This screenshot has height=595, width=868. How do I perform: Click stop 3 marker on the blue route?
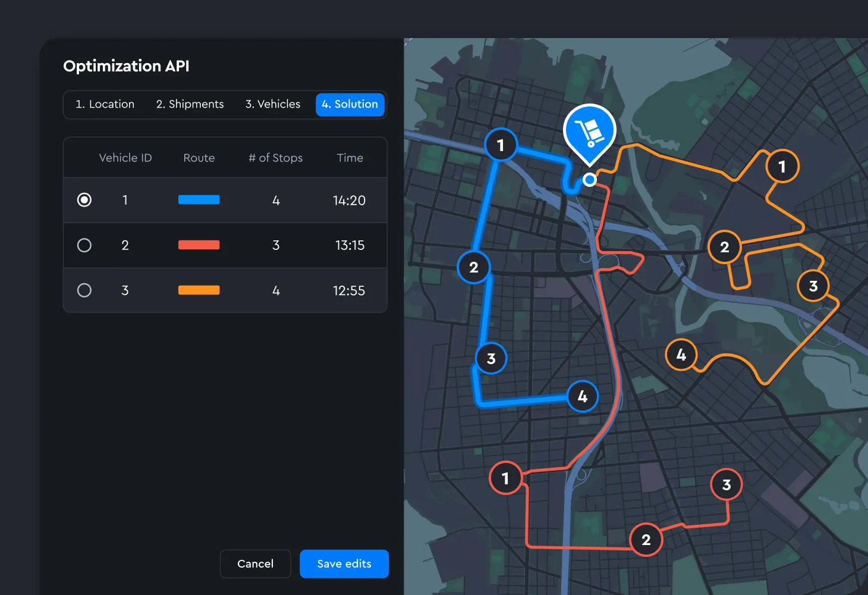tap(490, 358)
